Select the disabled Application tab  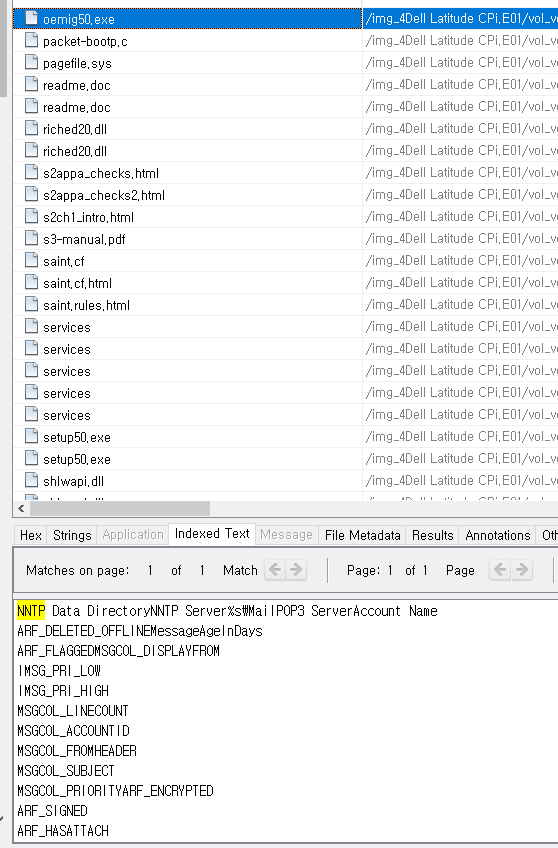(x=132, y=535)
